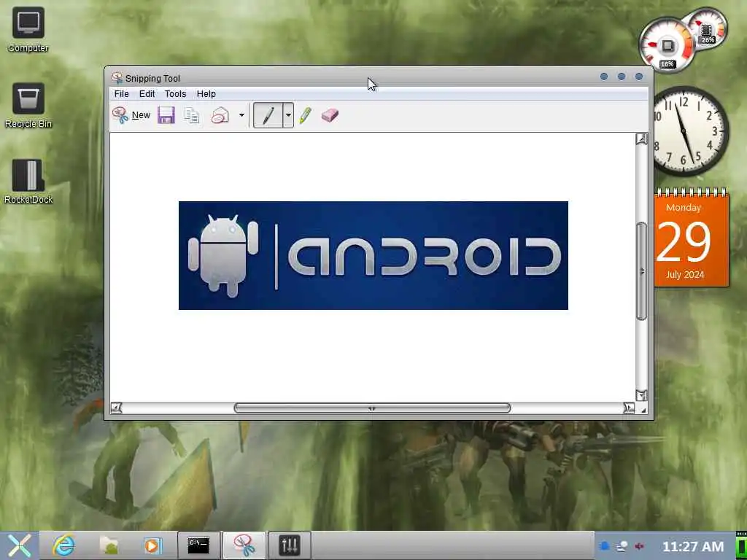
Task: Click the network tray icon
Action: click(x=622, y=546)
